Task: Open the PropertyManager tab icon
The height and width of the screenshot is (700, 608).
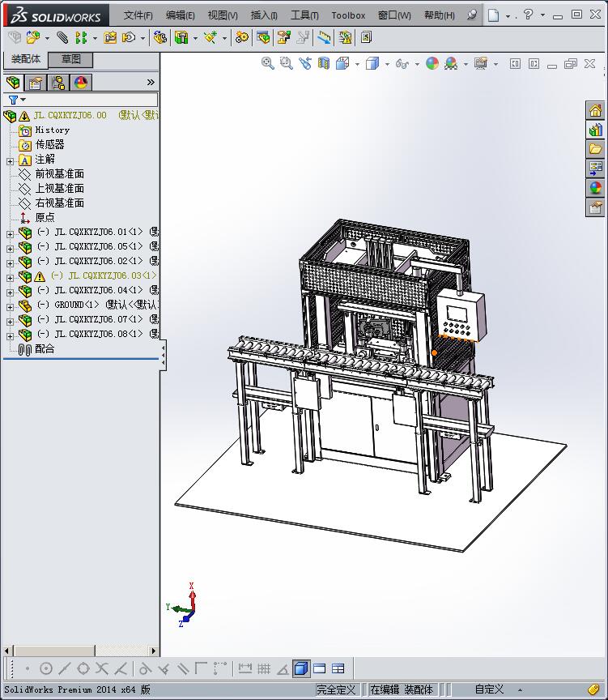Action: click(x=36, y=83)
